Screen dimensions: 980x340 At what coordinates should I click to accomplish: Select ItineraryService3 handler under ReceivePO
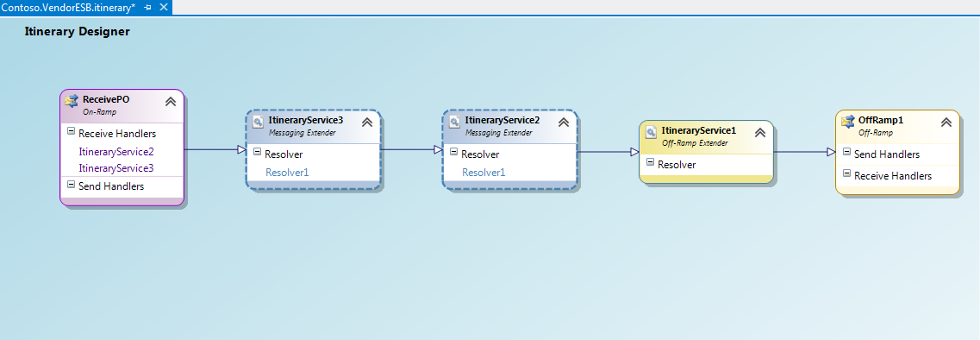tap(116, 168)
